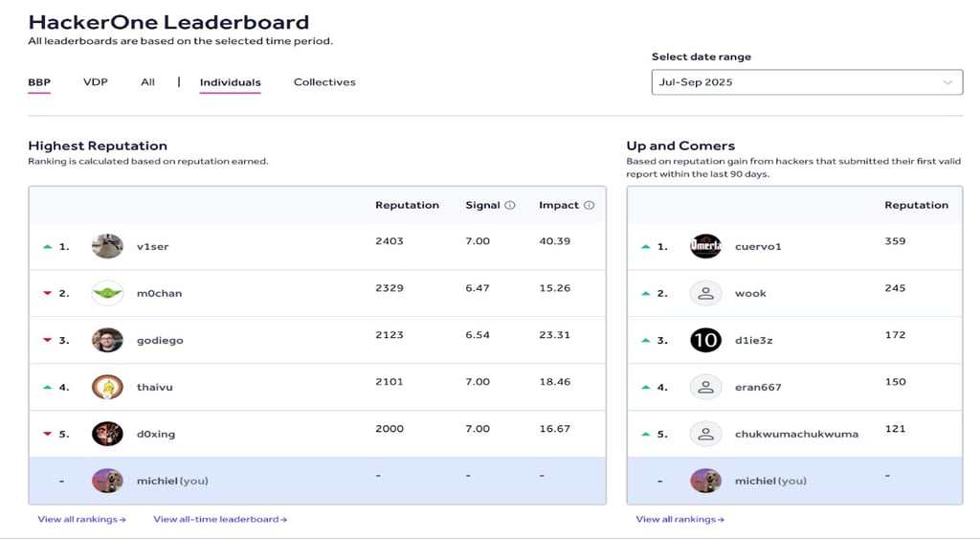Open the d0xing profile link
The width and height of the screenshot is (980, 539).
pos(156,434)
